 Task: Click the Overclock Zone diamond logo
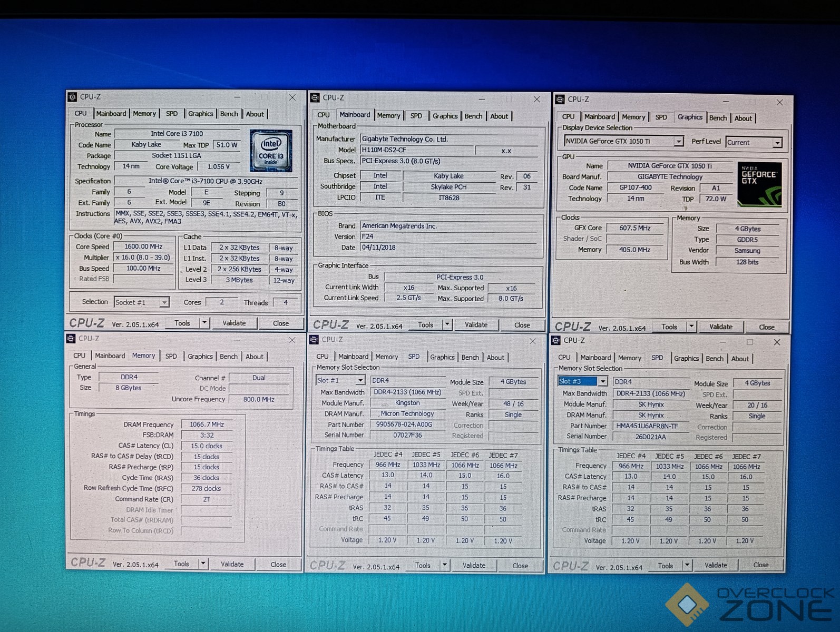[687, 604]
